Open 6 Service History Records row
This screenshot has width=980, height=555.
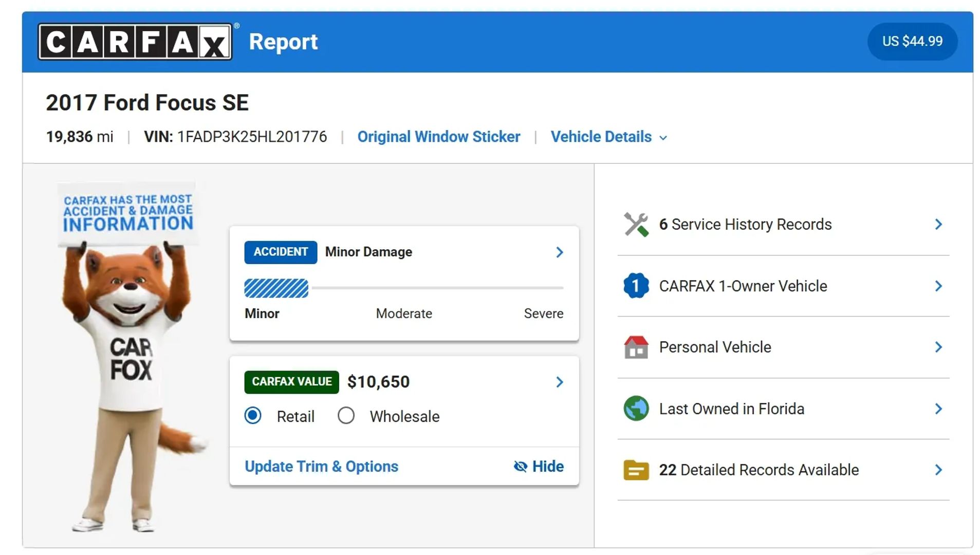(x=783, y=225)
